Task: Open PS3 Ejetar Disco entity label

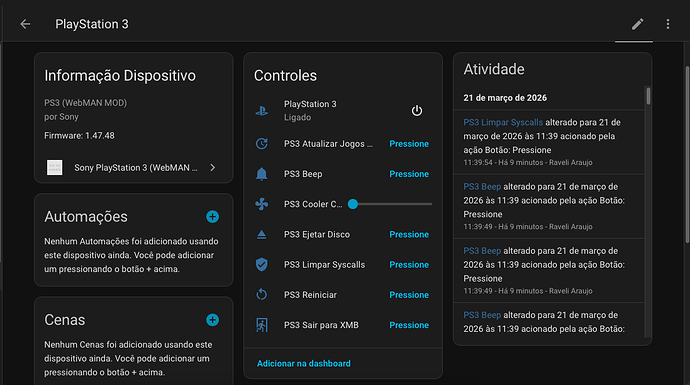Action: (x=317, y=235)
